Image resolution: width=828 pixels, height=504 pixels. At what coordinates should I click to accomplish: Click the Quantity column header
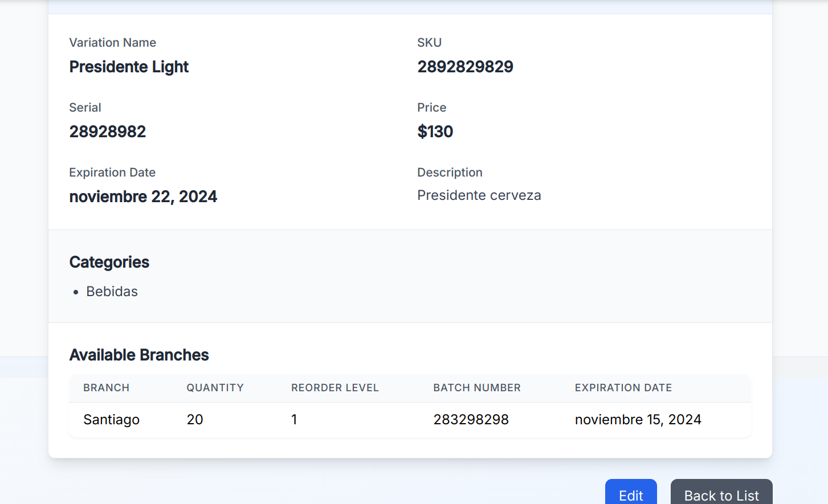pos(215,388)
